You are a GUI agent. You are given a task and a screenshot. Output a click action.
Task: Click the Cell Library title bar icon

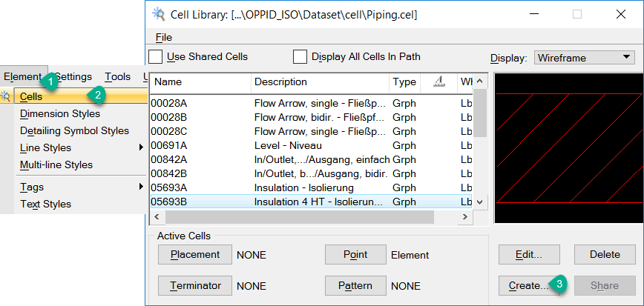158,13
